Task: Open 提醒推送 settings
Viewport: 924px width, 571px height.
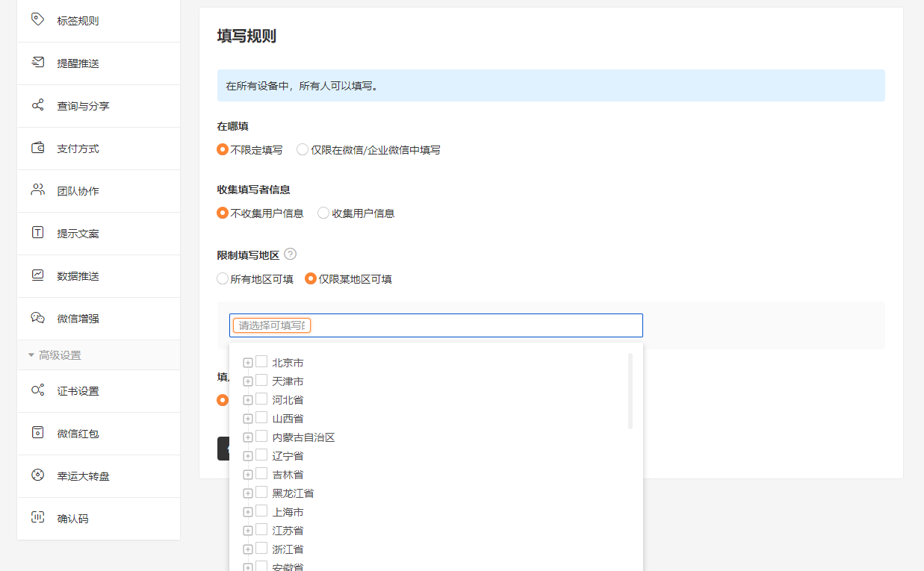Action: pos(99,63)
